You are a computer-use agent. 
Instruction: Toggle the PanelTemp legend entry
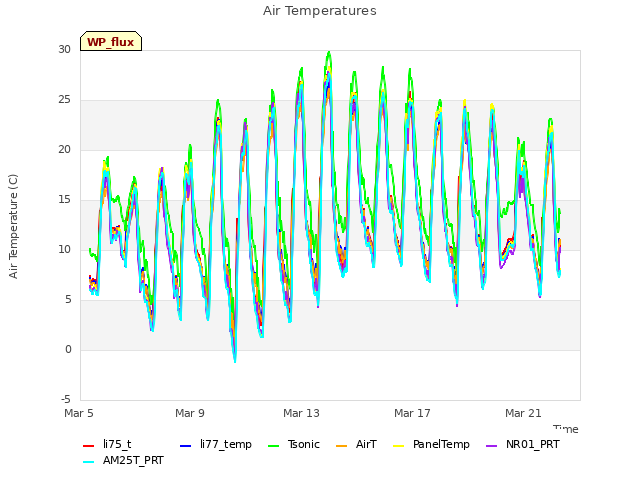coord(431,444)
